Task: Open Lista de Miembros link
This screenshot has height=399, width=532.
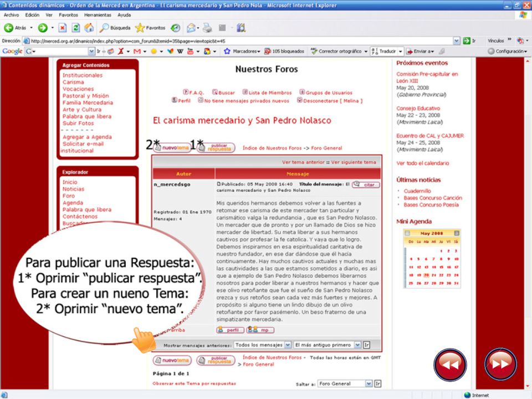Action: point(267,93)
